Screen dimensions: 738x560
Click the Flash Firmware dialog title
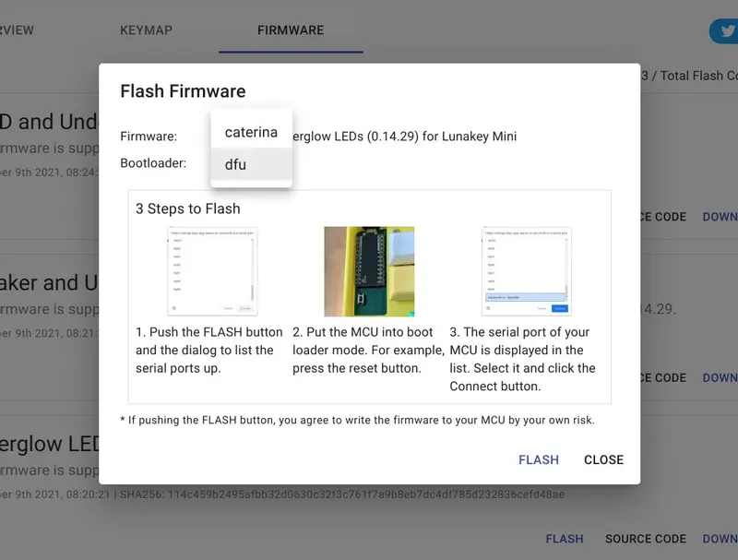[x=183, y=90]
